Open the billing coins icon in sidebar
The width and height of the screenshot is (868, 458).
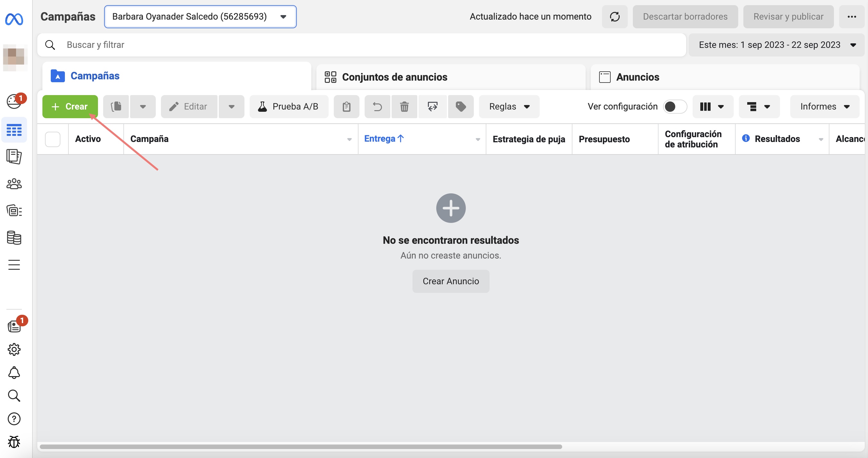(14, 238)
